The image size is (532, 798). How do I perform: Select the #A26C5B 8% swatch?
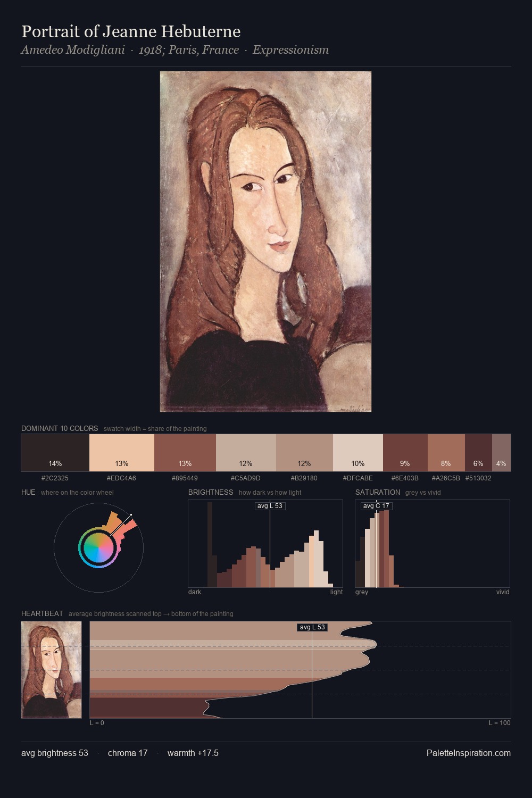pos(446,453)
